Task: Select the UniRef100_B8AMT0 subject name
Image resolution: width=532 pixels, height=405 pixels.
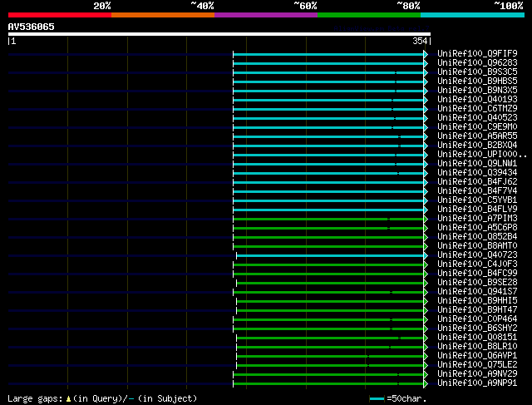Action: pos(477,246)
